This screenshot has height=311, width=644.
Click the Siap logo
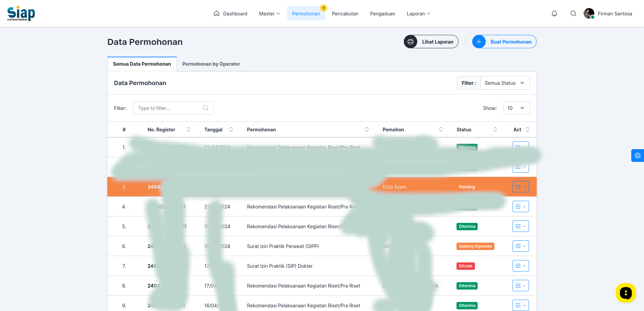[21, 14]
